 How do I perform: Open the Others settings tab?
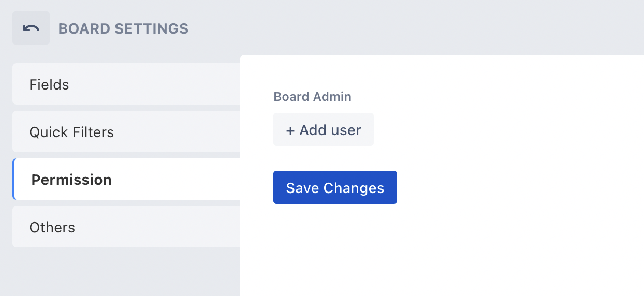click(x=126, y=227)
